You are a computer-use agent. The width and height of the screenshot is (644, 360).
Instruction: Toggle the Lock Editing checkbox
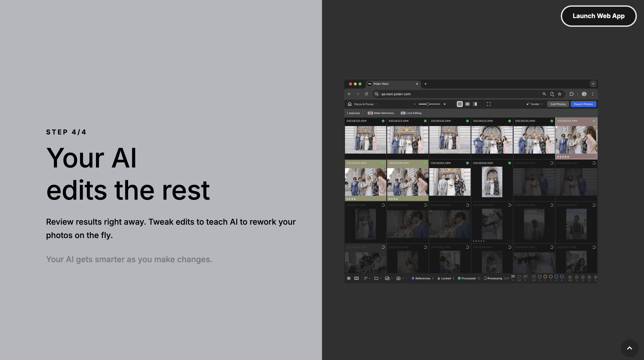tap(402, 113)
